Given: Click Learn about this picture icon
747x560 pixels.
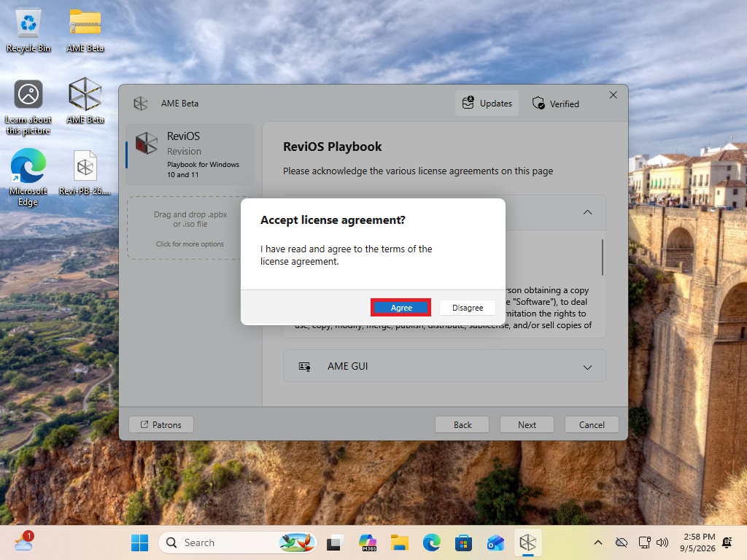Looking at the screenshot, I should pyautogui.click(x=28, y=107).
